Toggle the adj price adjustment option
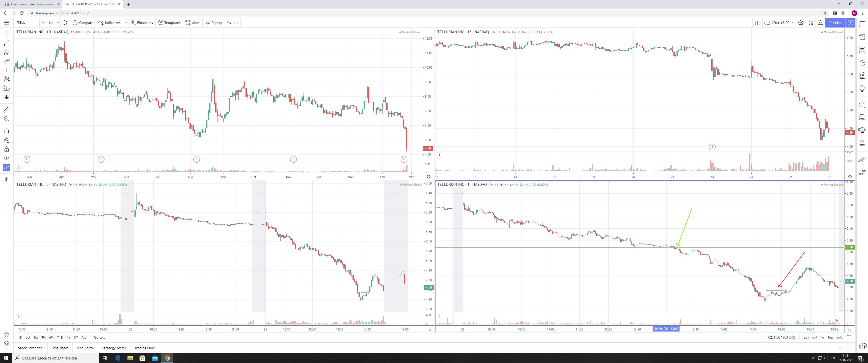Screen dimensions: 868x363 806,337
